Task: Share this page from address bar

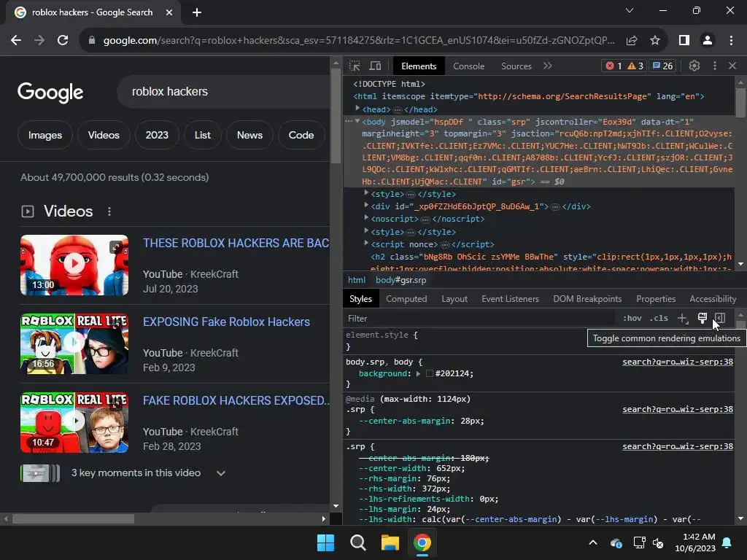Action: click(632, 41)
